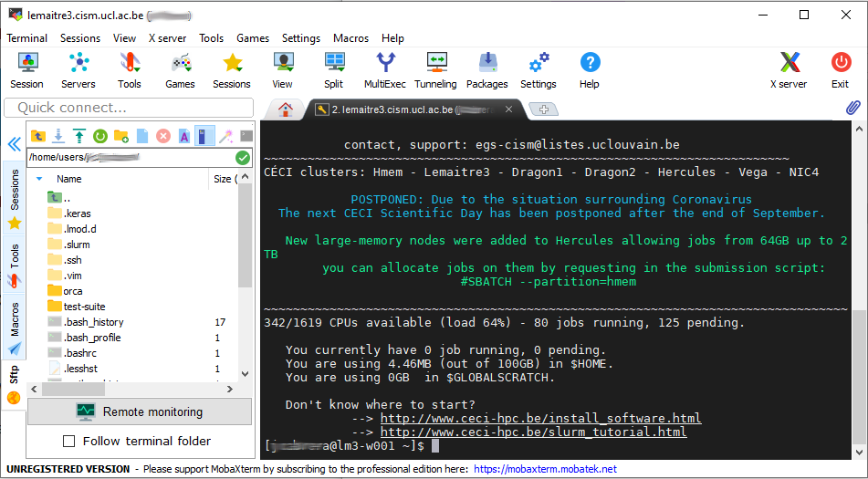Create a new file in SFTP browser
868x479 pixels.
click(x=142, y=136)
